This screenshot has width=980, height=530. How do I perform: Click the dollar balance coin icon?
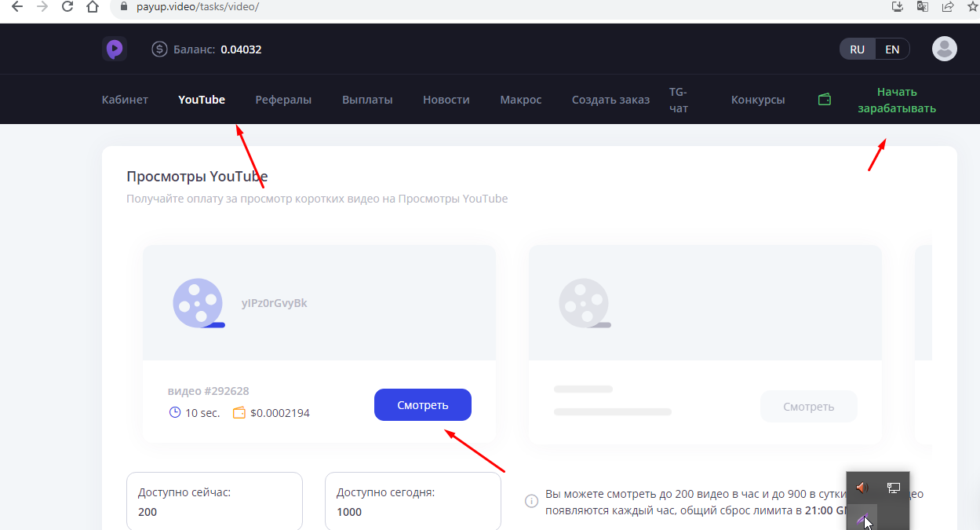(x=159, y=49)
